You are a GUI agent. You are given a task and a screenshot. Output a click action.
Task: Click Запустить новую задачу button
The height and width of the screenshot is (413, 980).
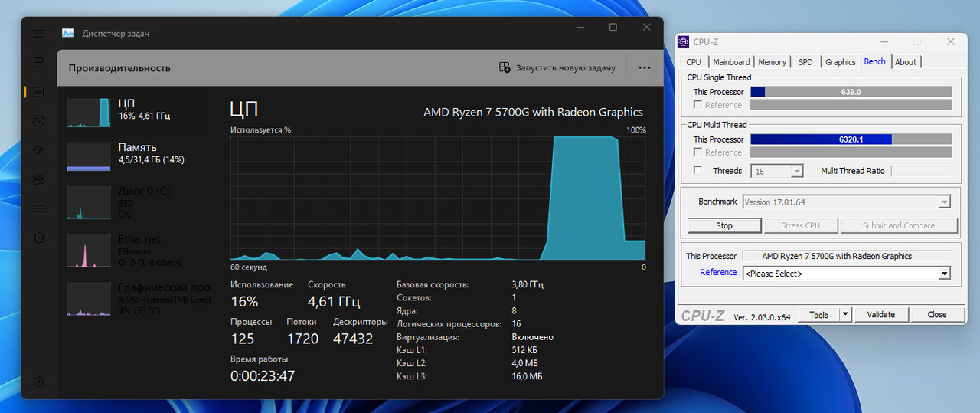557,67
